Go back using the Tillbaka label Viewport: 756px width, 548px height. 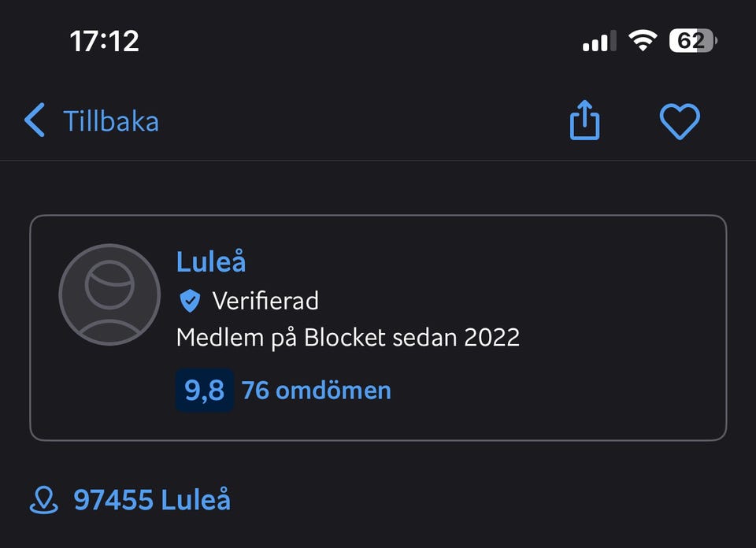coord(111,122)
